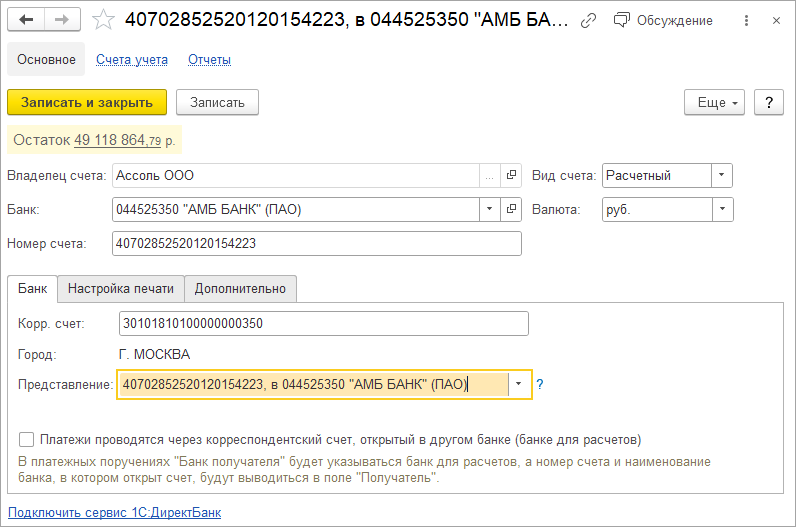796x527 pixels.
Task: Follow the Подключить сервис 1С:ДиректБанк link
Action: coord(114,513)
